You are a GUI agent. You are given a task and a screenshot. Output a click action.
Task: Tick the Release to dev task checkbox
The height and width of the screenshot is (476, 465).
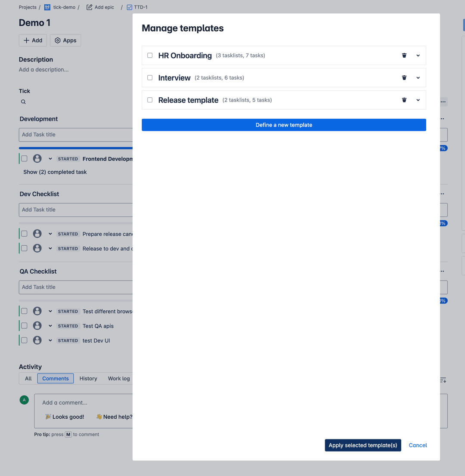click(x=24, y=248)
